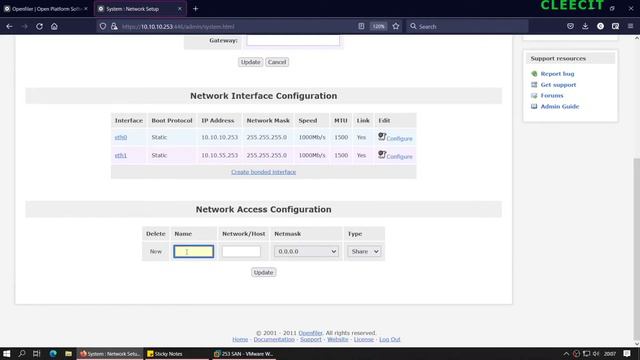Open the downloads arrow icon
The image size is (640, 360).
click(585, 26)
